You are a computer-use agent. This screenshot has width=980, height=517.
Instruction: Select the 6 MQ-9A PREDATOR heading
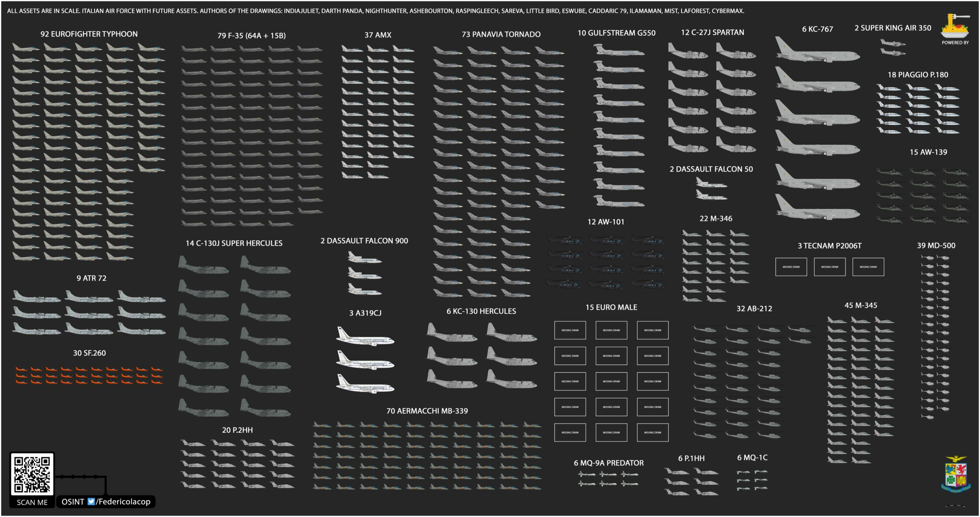pyautogui.click(x=609, y=463)
